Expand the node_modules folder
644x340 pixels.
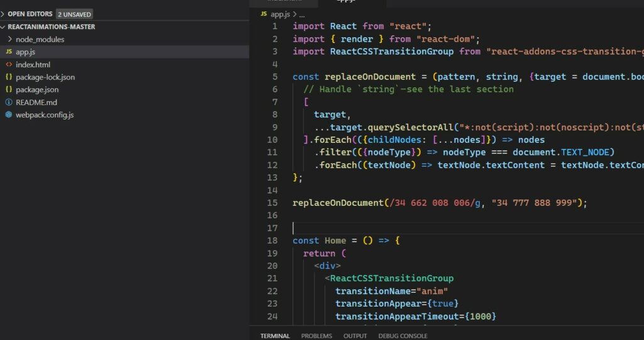click(x=40, y=40)
